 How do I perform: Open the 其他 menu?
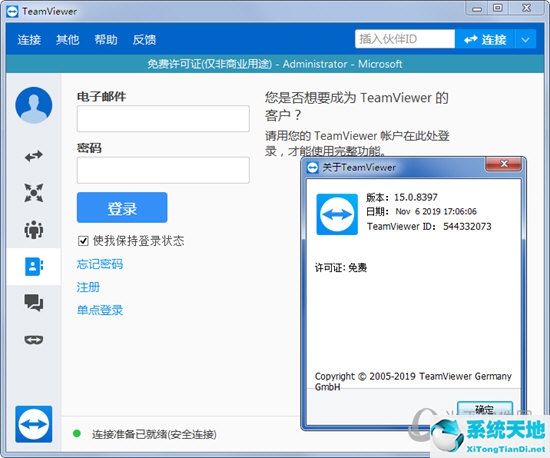[67, 40]
